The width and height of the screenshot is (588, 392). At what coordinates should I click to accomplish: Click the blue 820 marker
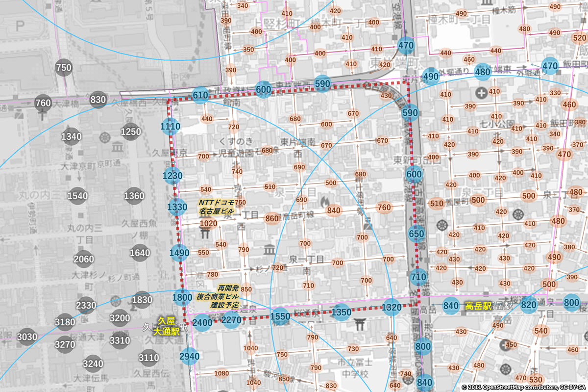point(529,305)
